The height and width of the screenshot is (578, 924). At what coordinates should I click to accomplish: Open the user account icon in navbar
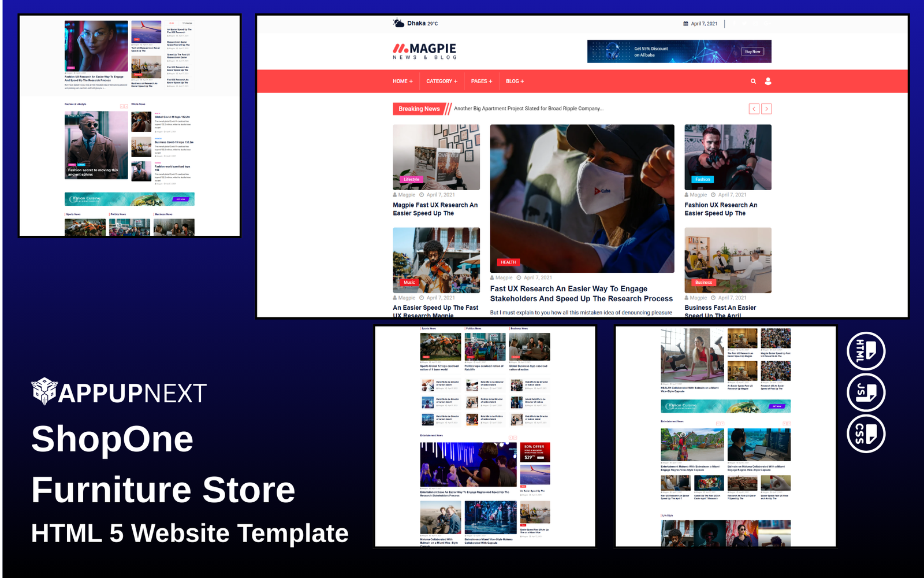768,81
